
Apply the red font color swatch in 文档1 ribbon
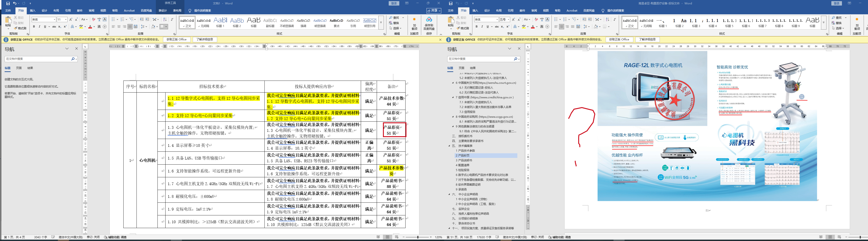[x=90, y=27]
